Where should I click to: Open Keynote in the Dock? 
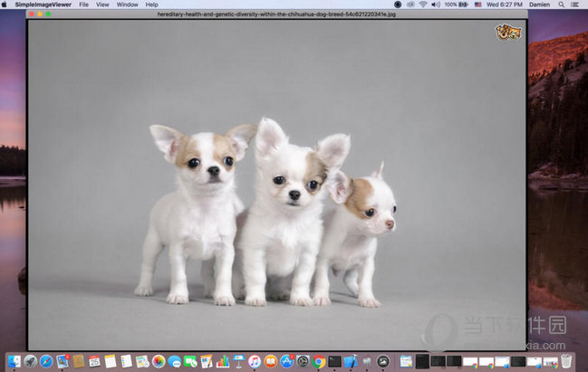(238, 361)
